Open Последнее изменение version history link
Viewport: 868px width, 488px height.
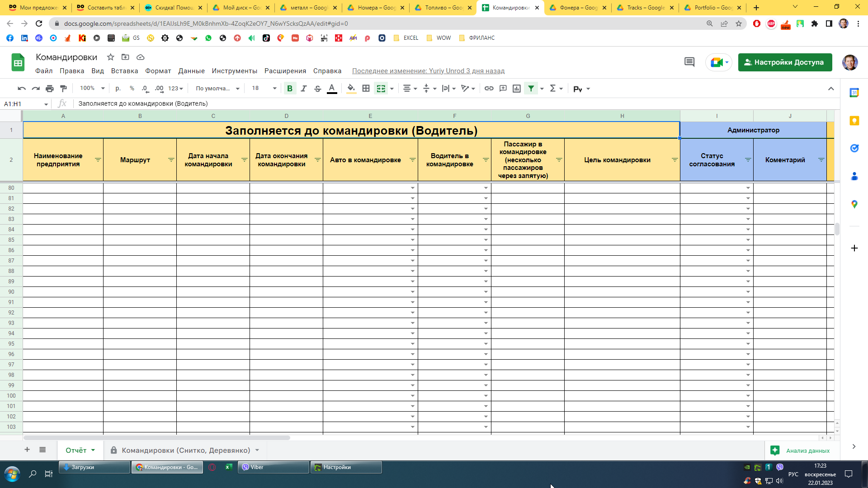click(428, 71)
